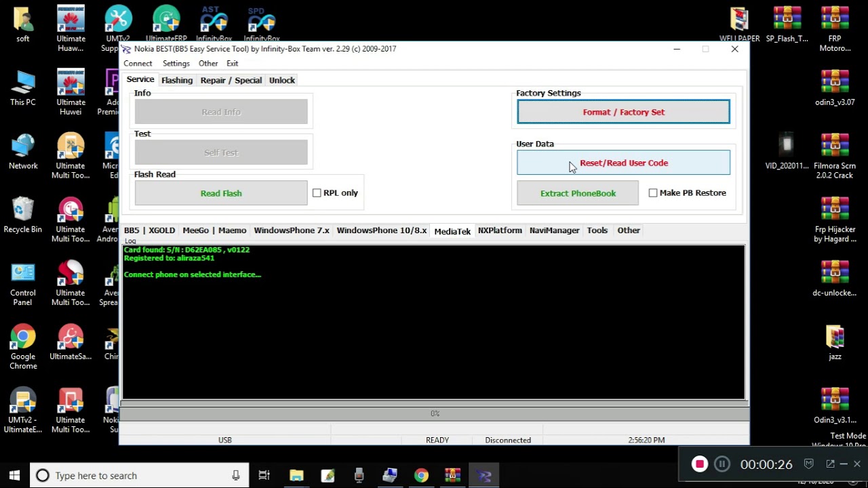Click Reset/Read User Code button

pyautogui.click(x=624, y=163)
